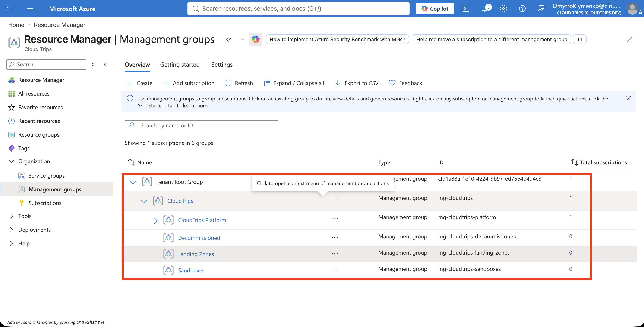This screenshot has height=327, width=644.
Task: Open context menu for CloudTrips row
Action: 335,199
